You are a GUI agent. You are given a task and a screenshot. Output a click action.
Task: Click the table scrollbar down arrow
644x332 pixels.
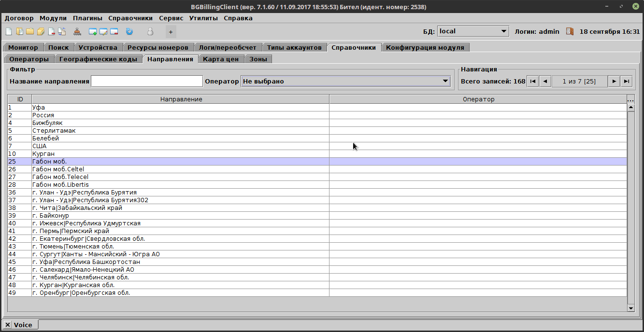[630, 307]
